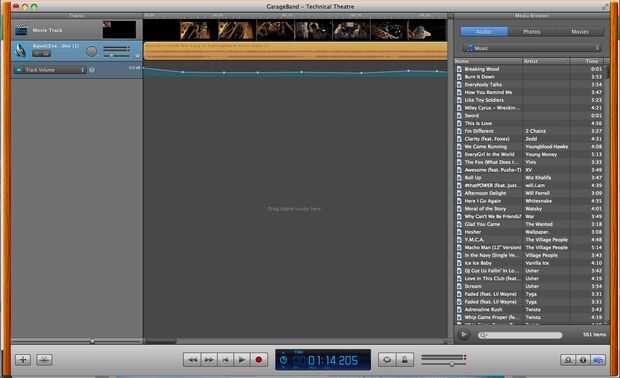Click the red record button
The width and height of the screenshot is (620, 378).
259,360
